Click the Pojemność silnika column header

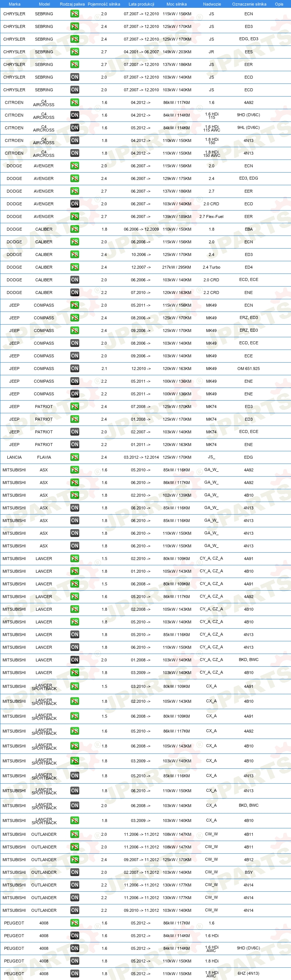[x=104, y=4]
